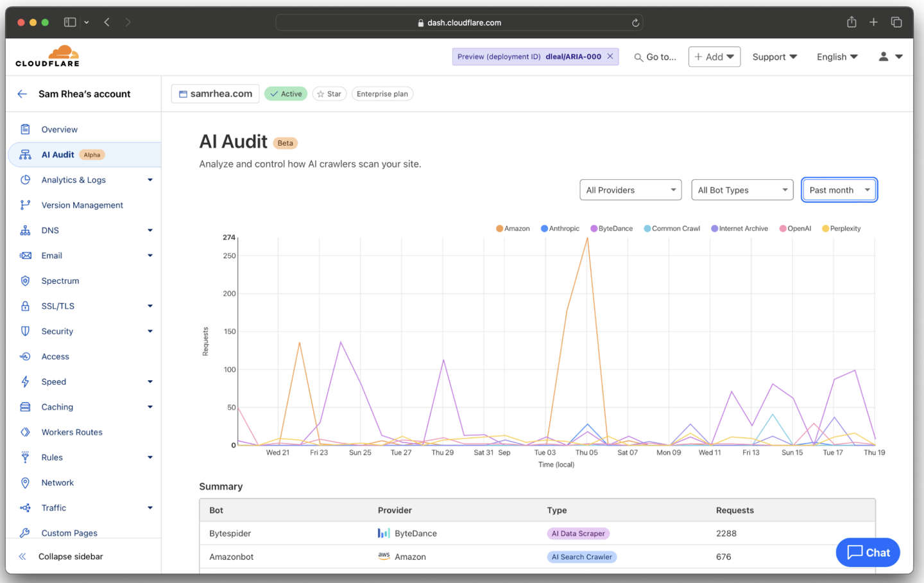Toggle Internet Archive legend entry
Viewport: 924px width, 583px height.
739,229
